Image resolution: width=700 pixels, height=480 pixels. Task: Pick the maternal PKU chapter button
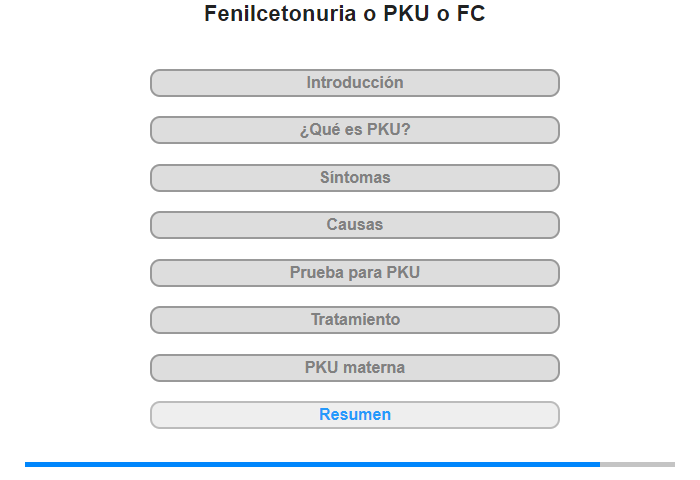(355, 368)
